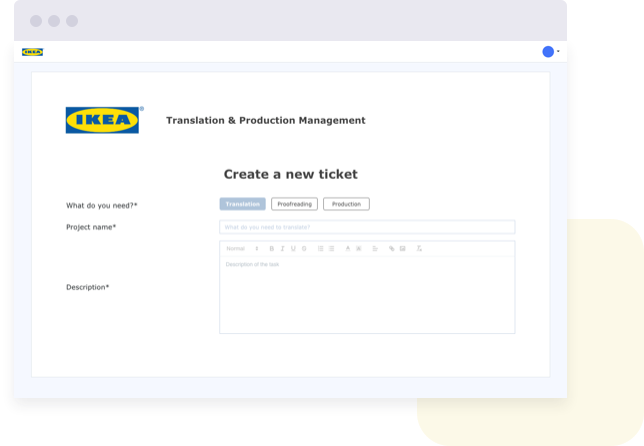
Task: Click the small IKEA logo in navbar
Action: coord(32,52)
